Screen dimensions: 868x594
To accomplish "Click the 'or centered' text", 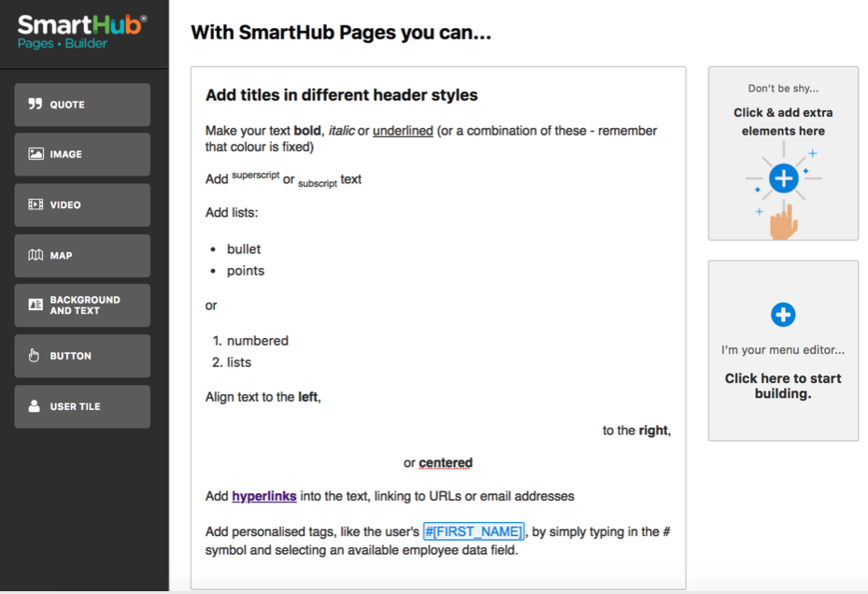I will point(438,463).
